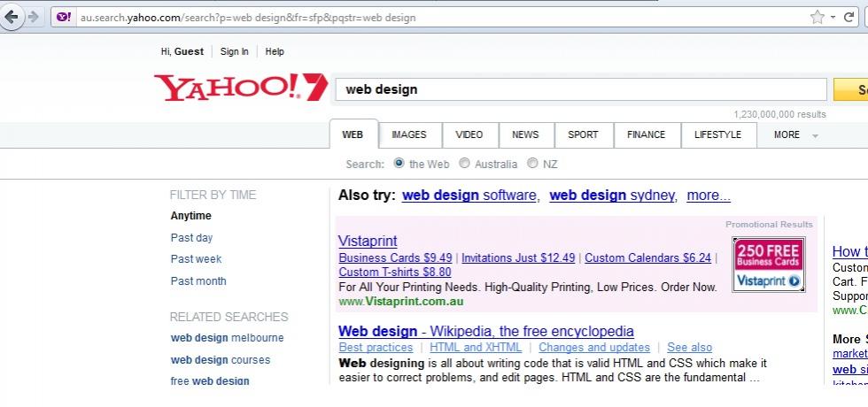Open the Help link
The width and height of the screenshot is (868, 407).
coord(275,51)
